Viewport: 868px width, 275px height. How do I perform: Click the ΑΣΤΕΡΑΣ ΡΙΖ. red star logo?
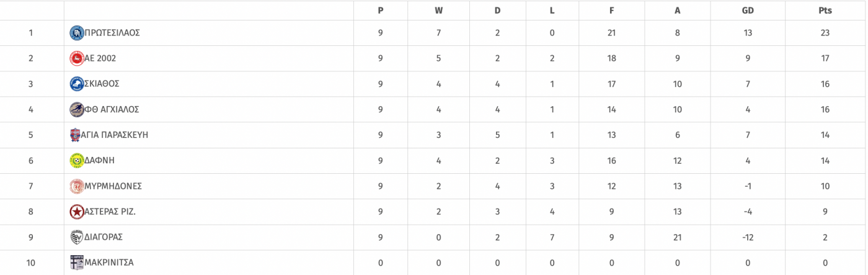(x=77, y=212)
